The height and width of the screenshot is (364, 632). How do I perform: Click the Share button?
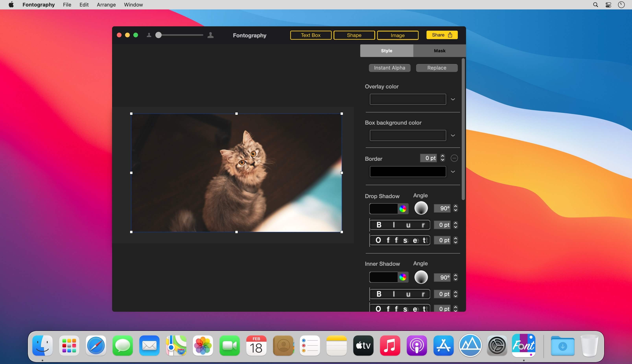click(442, 35)
